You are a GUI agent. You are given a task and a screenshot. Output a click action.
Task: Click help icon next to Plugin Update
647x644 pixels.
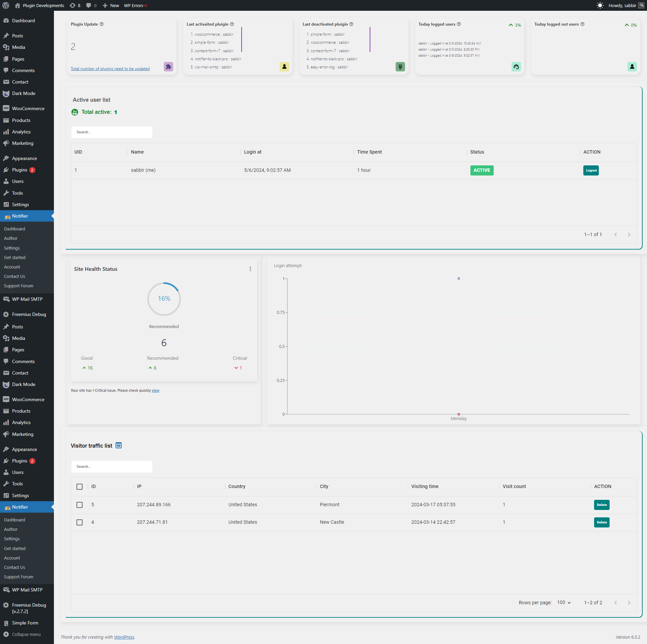[x=101, y=24]
